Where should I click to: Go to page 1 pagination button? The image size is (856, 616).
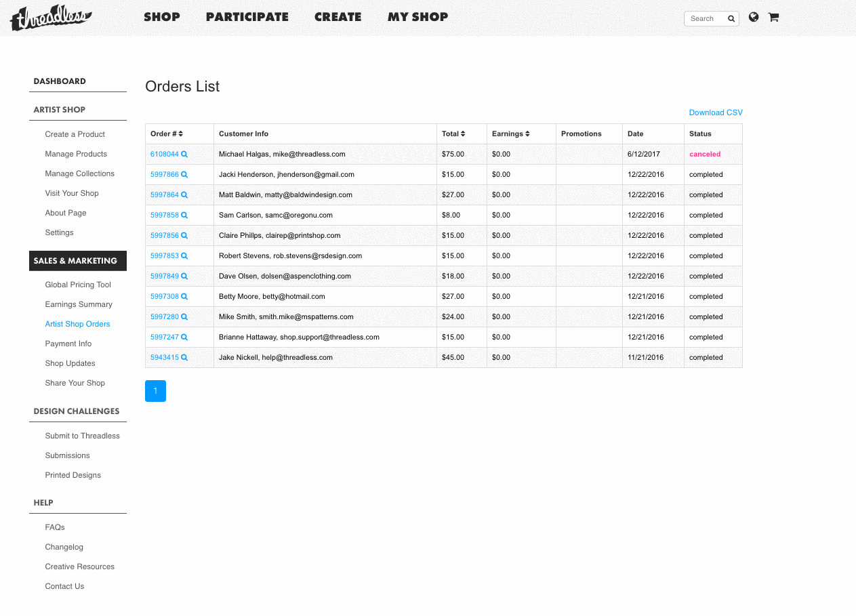point(155,391)
